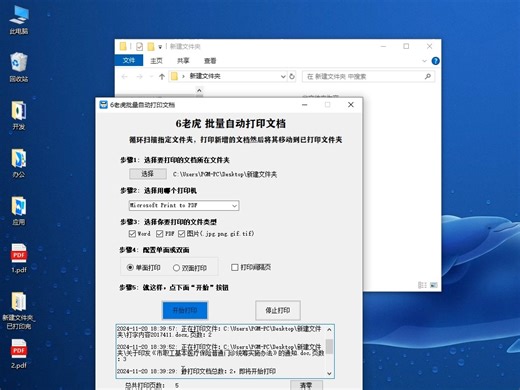Maximize the 新建文件夹 Explorer window
This screenshot has width=520, height=390.
click(406, 46)
